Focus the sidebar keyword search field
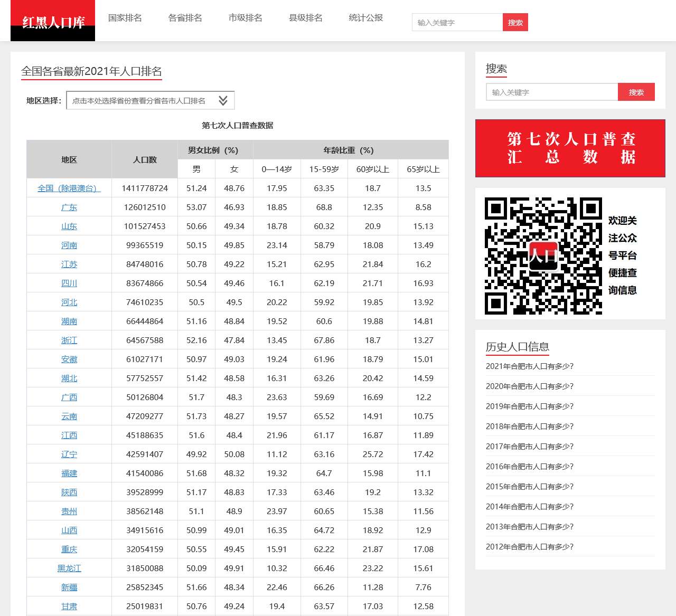The width and height of the screenshot is (676, 616). coord(552,92)
